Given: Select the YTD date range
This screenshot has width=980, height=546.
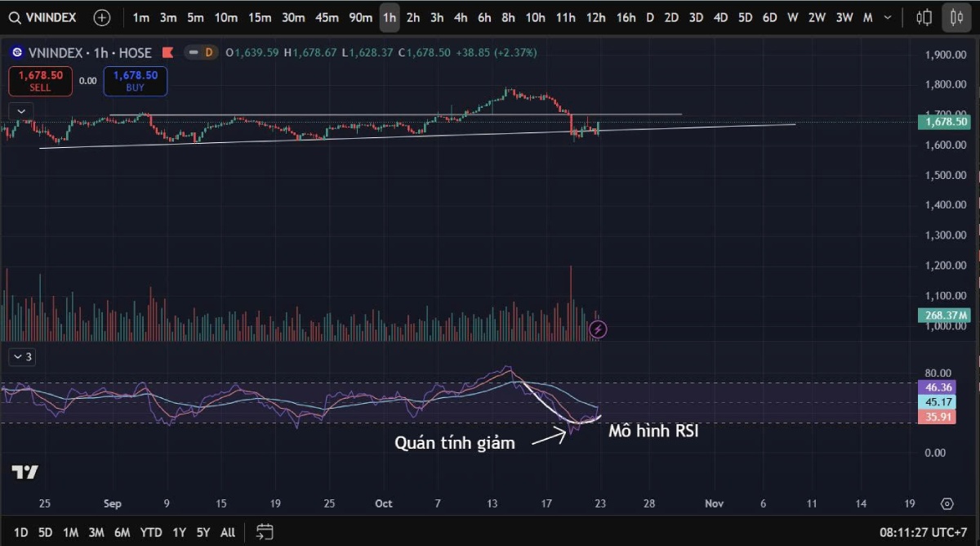Looking at the screenshot, I should tap(150, 532).
